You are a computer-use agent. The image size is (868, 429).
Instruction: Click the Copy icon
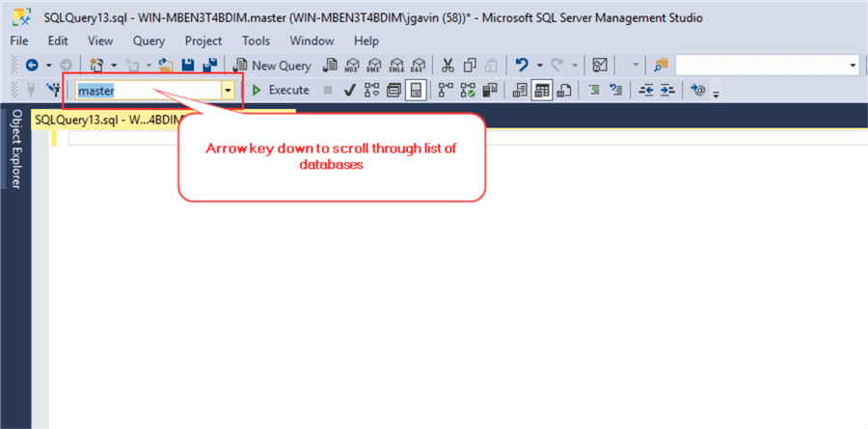click(470, 66)
